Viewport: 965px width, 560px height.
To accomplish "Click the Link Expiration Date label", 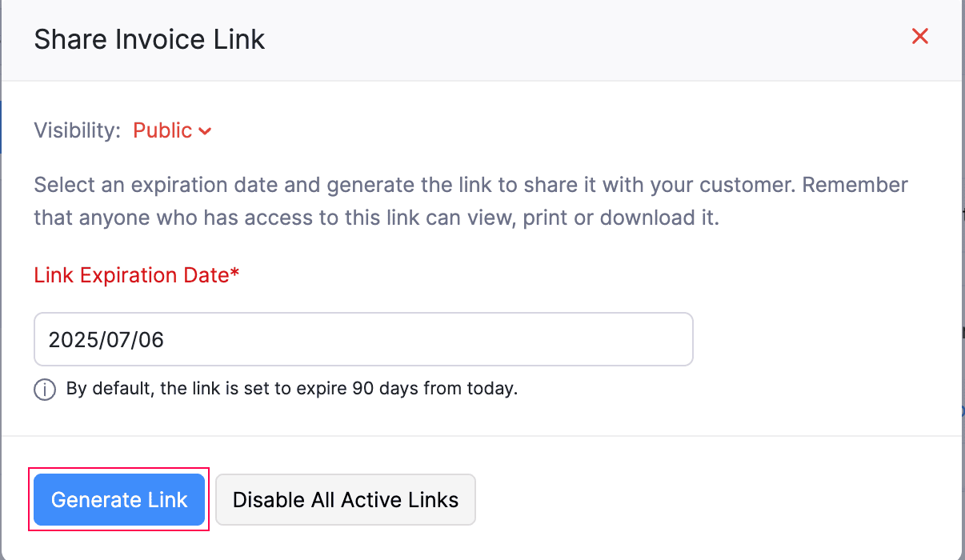I will [136, 275].
